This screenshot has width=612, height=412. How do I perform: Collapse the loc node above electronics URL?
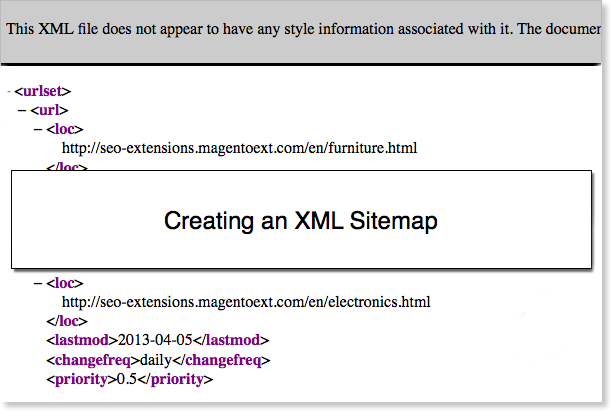pyautogui.click(x=38, y=284)
